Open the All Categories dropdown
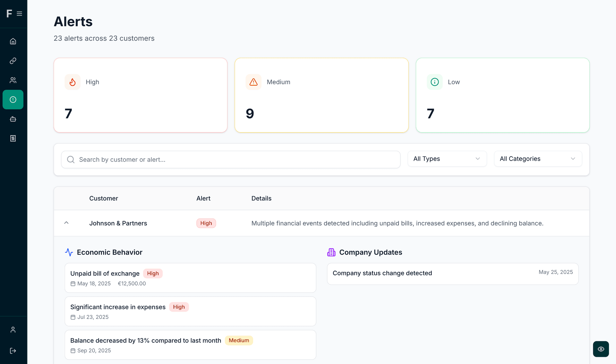616x364 pixels. [538, 158]
